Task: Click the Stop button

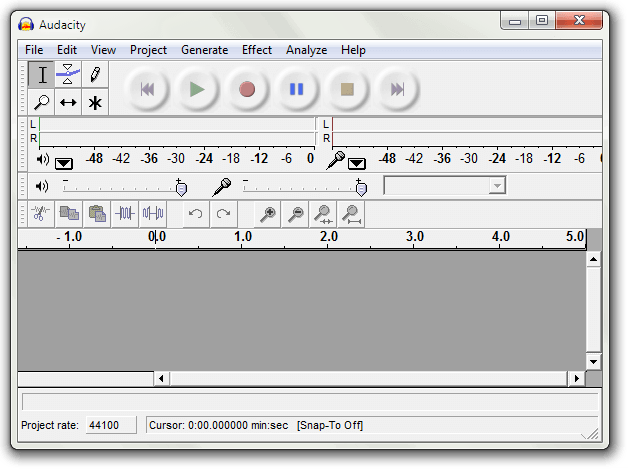Action: point(347,89)
